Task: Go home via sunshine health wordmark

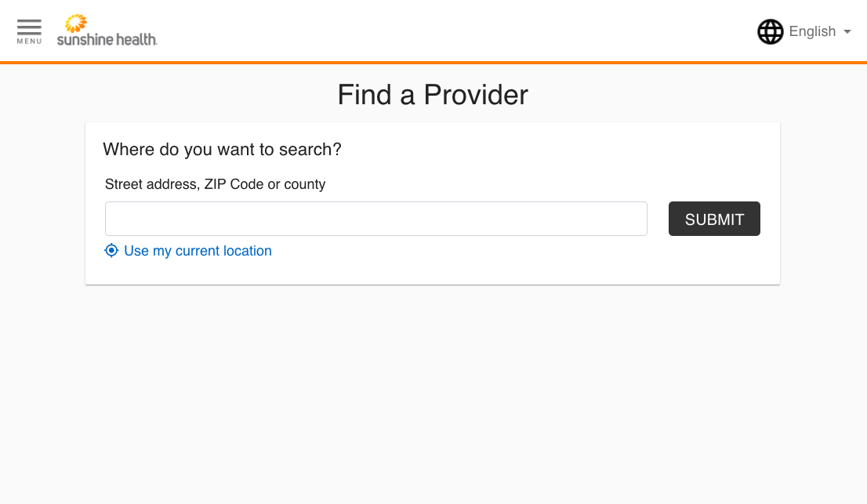Action: coord(107,39)
